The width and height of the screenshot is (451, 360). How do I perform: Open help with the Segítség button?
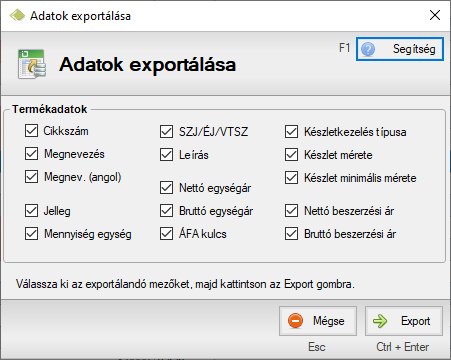tap(400, 49)
